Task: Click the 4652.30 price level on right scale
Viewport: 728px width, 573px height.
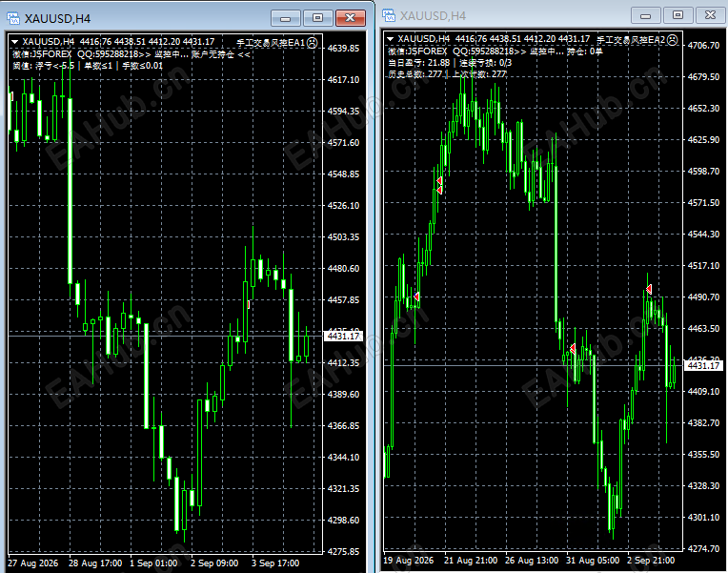Action: pos(703,109)
